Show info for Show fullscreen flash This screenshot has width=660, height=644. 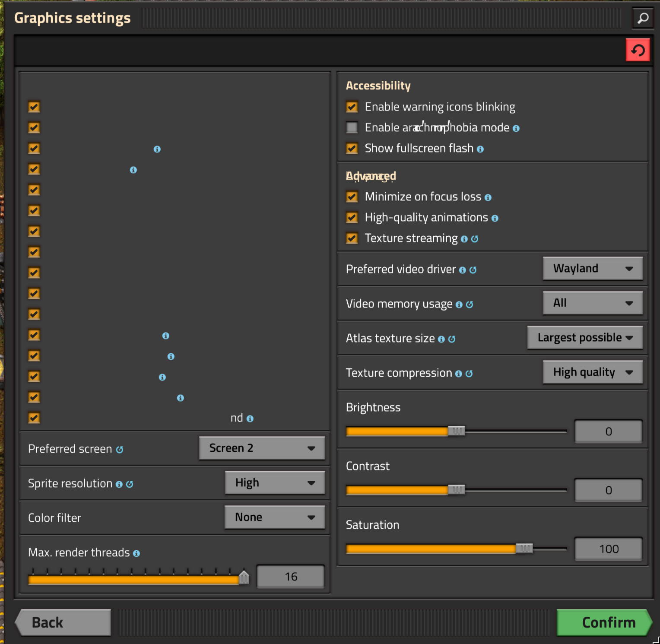480,149
